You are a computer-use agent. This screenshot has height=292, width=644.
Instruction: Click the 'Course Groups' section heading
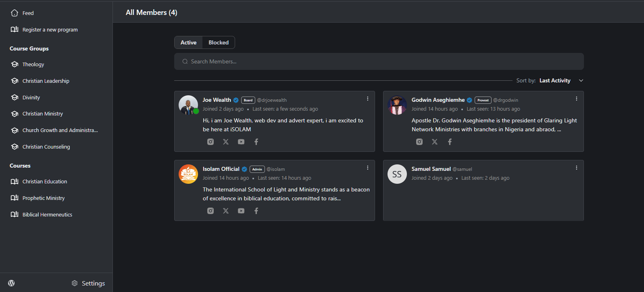point(29,48)
